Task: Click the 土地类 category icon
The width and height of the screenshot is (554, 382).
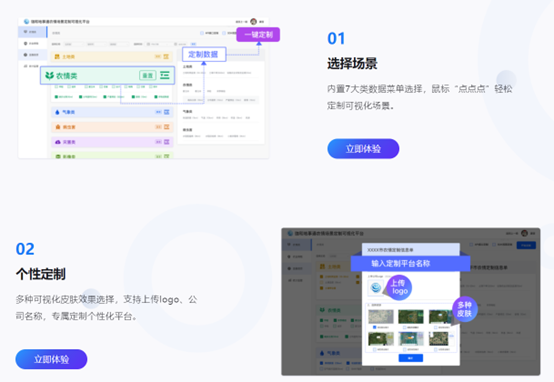Action: (57, 57)
